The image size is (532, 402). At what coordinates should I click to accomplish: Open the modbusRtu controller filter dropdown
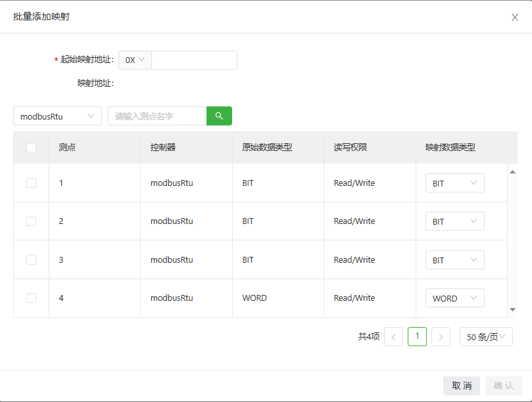click(57, 116)
